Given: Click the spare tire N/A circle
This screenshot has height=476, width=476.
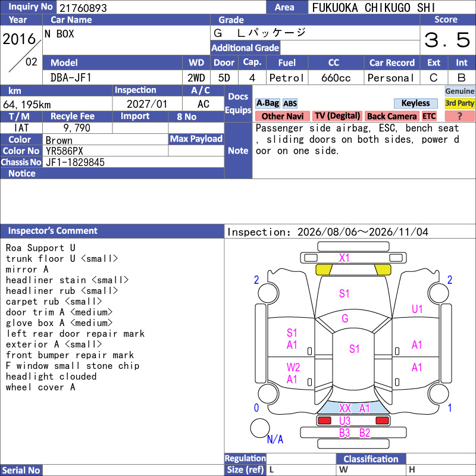Looking at the screenshot, I should point(260,428).
